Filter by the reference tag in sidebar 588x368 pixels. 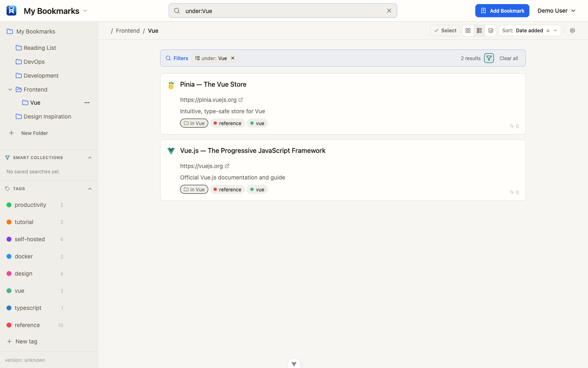27,325
